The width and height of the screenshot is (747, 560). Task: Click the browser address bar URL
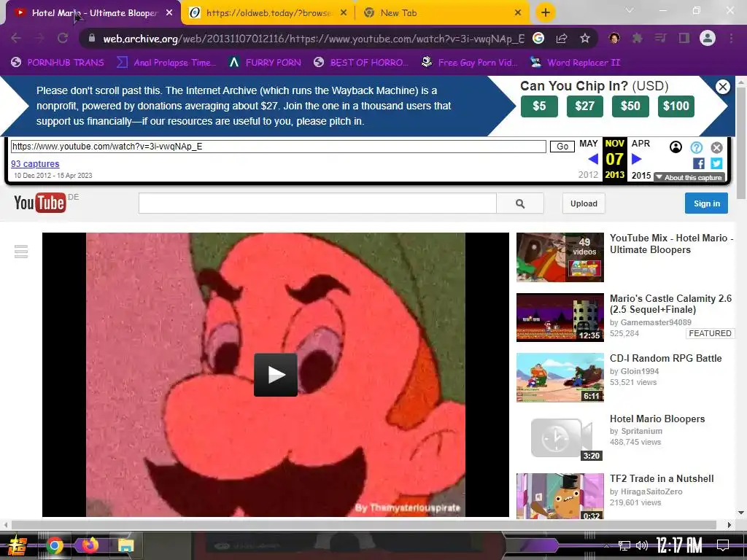pos(314,39)
